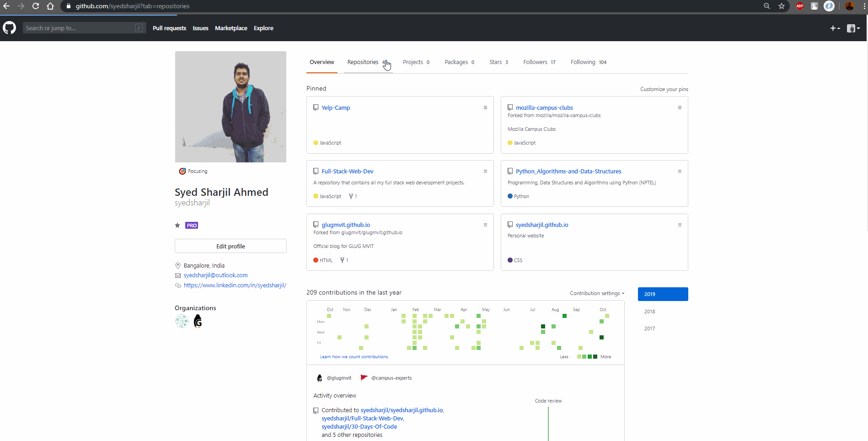
Task: Switch to the Repositories tab
Action: [363, 62]
